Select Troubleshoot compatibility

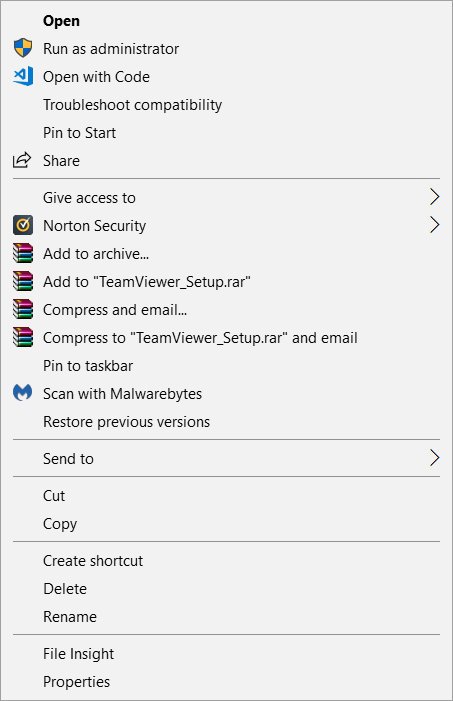[x=226, y=105]
